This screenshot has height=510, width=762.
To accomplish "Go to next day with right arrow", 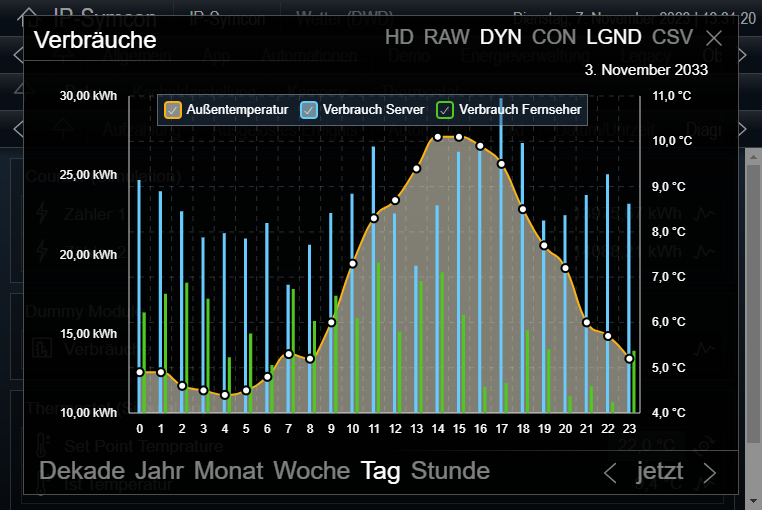I will (710, 472).
